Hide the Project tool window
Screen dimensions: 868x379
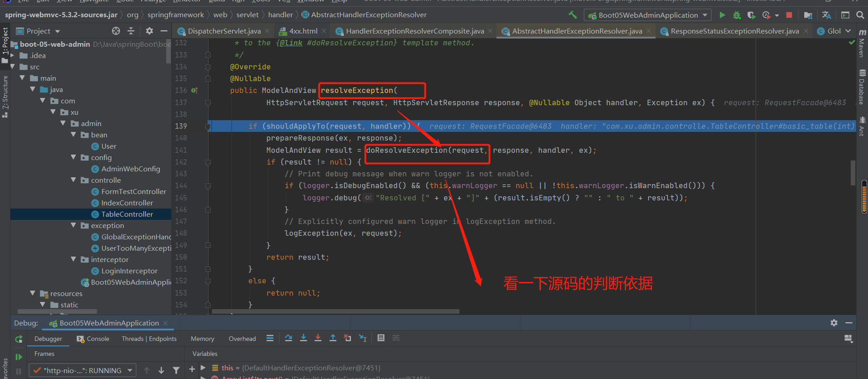pyautogui.click(x=164, y=31)
